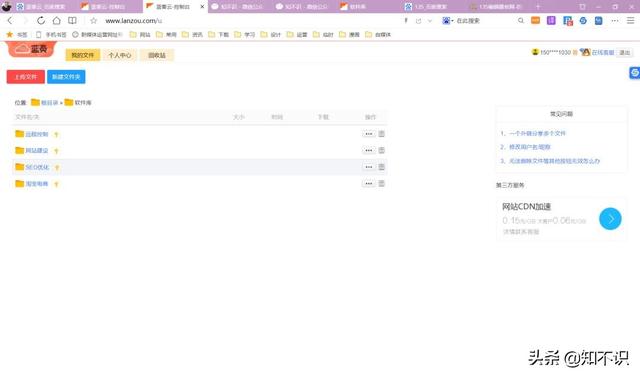The width and height of the screenshot is (640, 377).
Task: Go to browser home page icon
Action: coord(57,20)
